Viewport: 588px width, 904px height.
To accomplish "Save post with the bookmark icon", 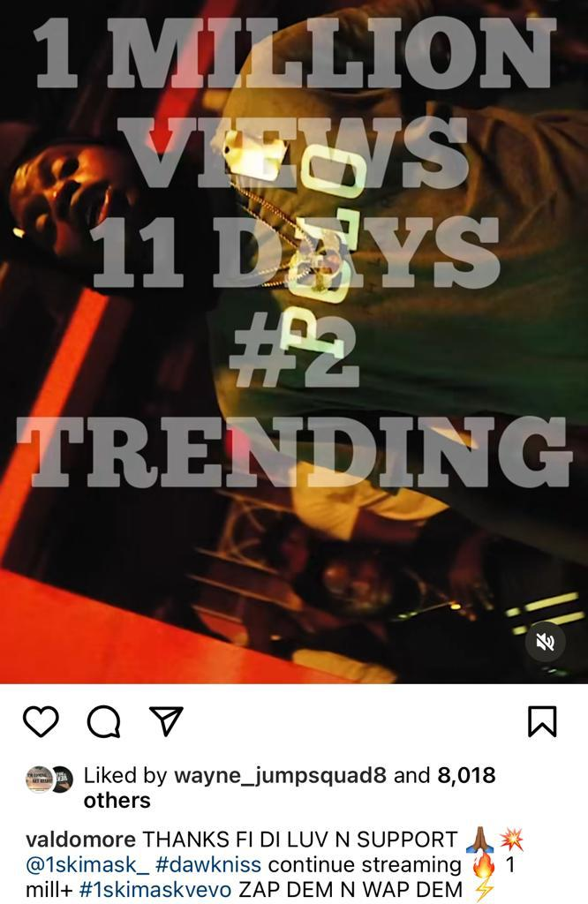I will [542, 721].
